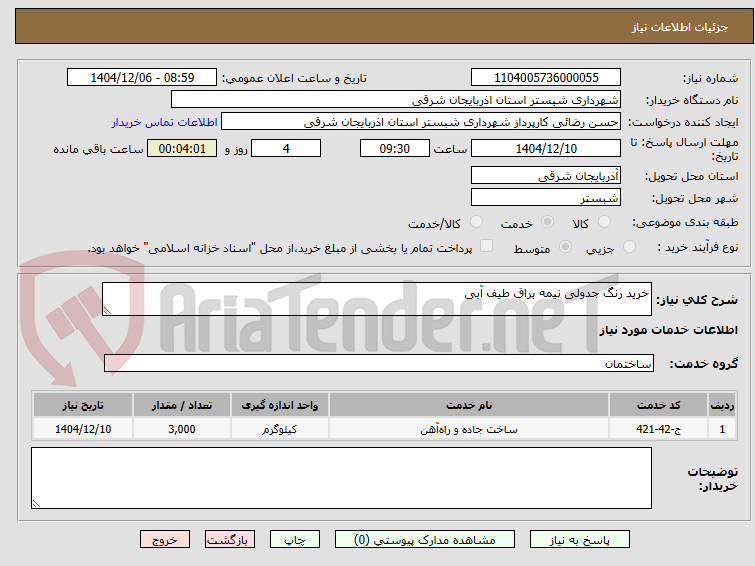Click the announcement date field 1404/12/06 - 08:59
This screenshot has height=566, width=755.
point(142,78)
